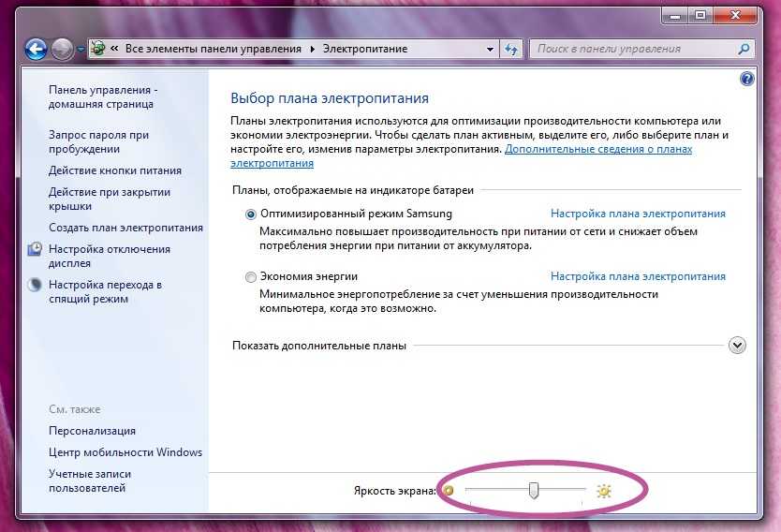The width and height of the screenshot is (781, 532).
Task: Open the address bar history dropdown arrow
Action: pyautogui.click(x=490, y=50)
